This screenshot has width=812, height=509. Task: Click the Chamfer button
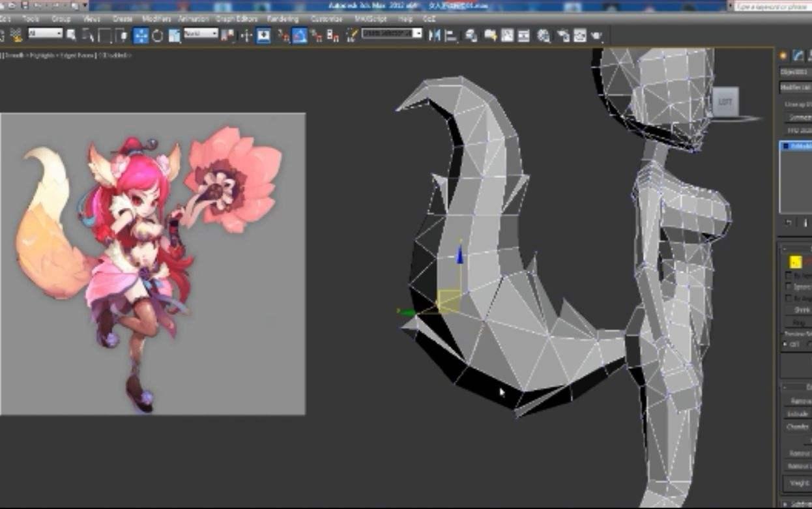click(799, 428)
